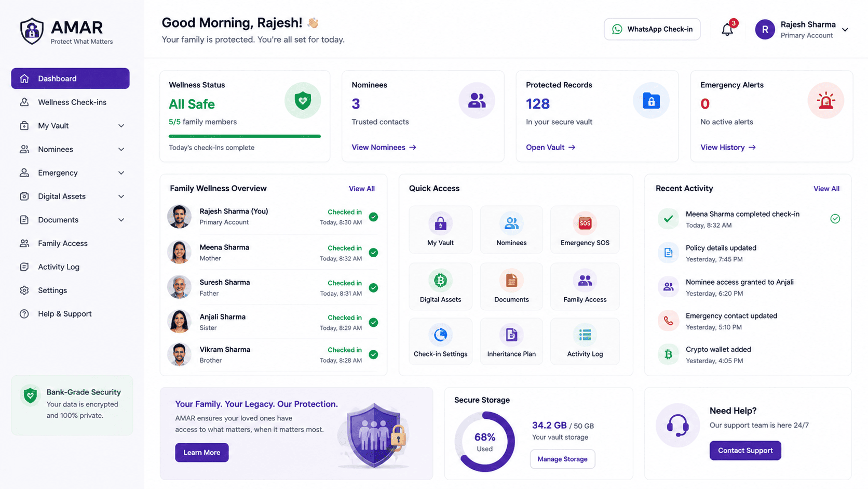The height and width of the screenshot is (489, 868).
Task: Click Meena Sharma's checked-in checkmark in wellness list
Action: [x=373, y=253]
